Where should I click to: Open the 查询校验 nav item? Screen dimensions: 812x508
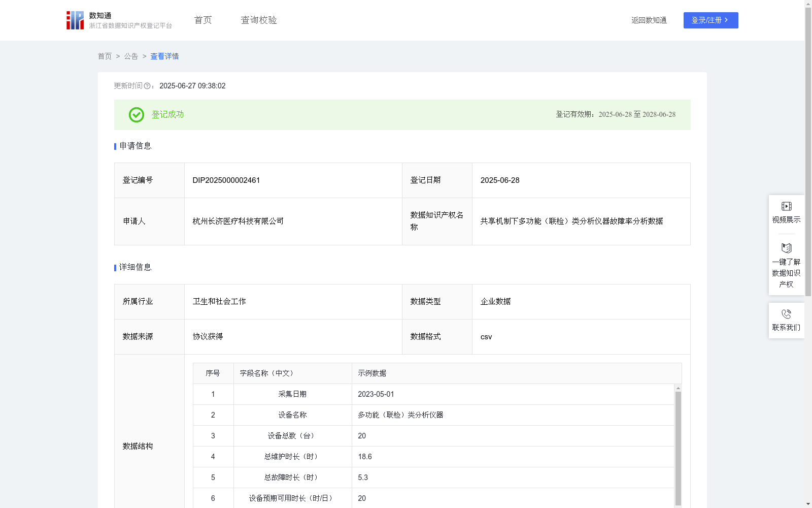point(259,20)
